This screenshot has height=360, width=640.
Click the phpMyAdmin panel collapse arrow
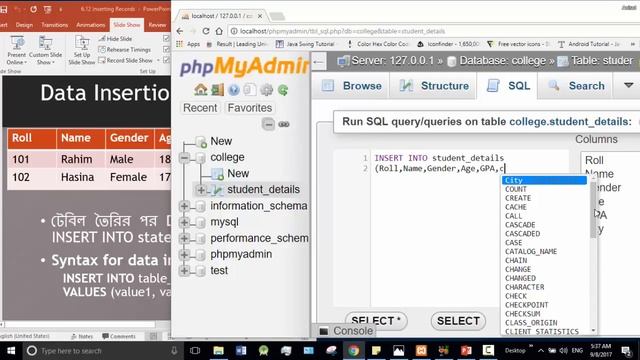pos(319,62)
